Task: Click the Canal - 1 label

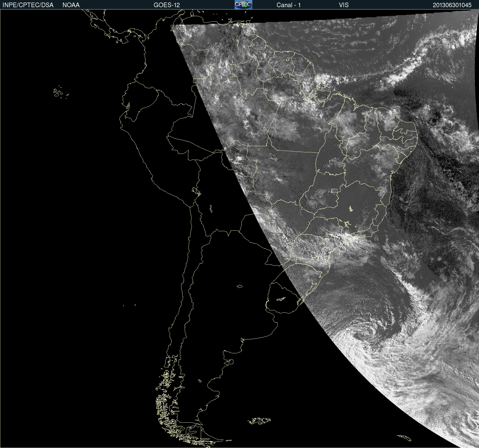Action: (x=289, y=5)
